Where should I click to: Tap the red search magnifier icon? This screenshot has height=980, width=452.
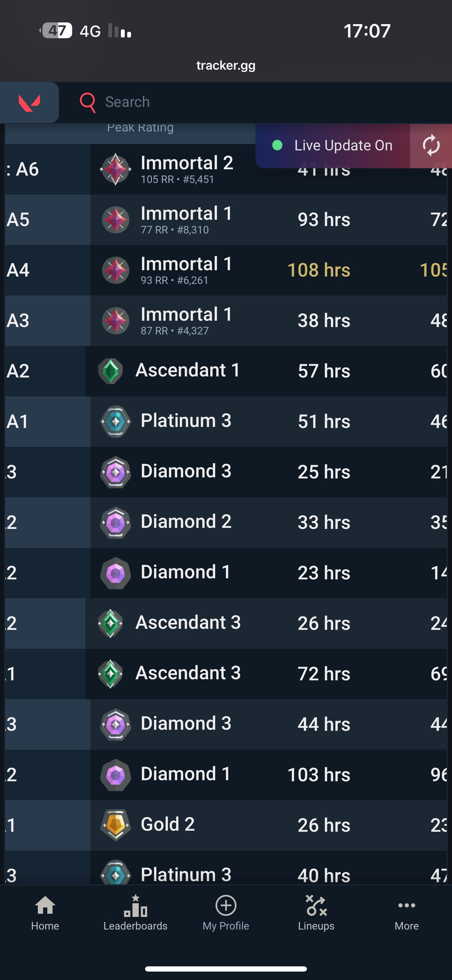pyautogui.click(x=88, y=102)
